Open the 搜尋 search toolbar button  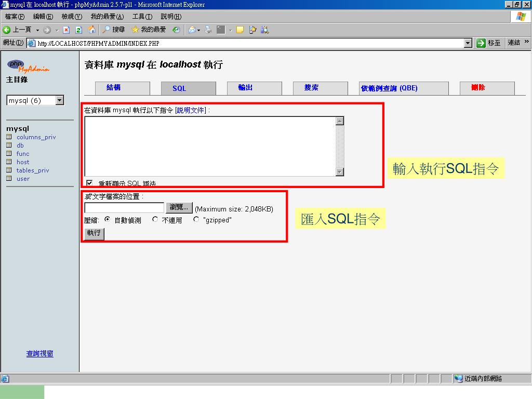pos(114,30)
